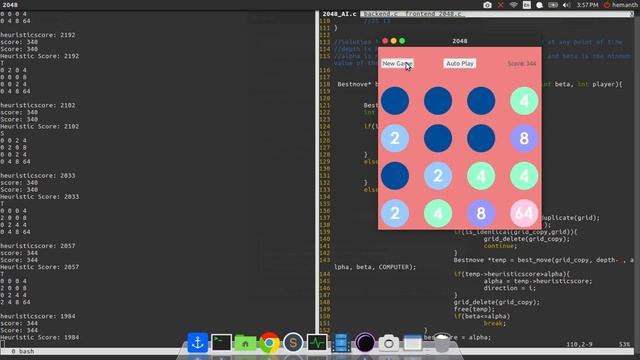Open the window manager icon in dock
This screenshot has height=360, width=640.
click(413, 342)
